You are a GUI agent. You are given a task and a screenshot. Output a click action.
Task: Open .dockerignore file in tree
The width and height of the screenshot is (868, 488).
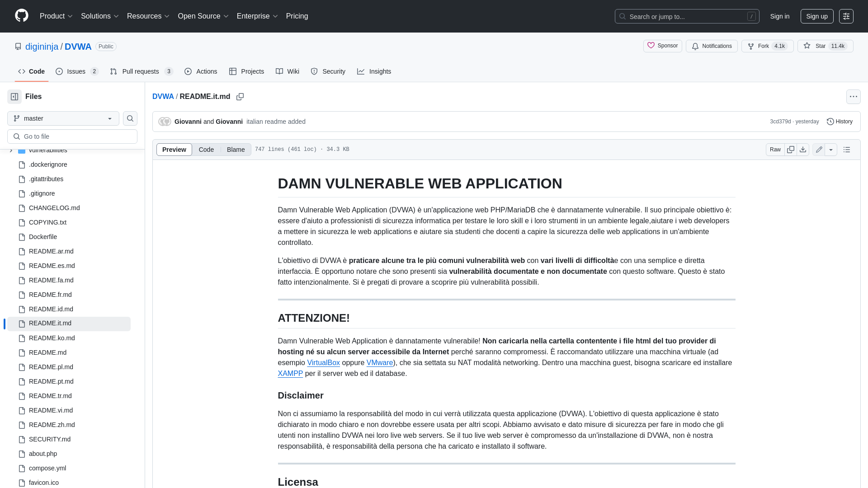(48, 164)
